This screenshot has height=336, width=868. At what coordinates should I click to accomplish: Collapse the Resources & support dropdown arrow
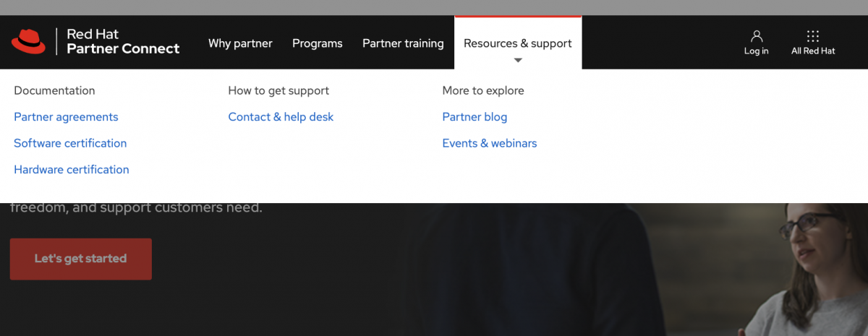click(518, 60)
